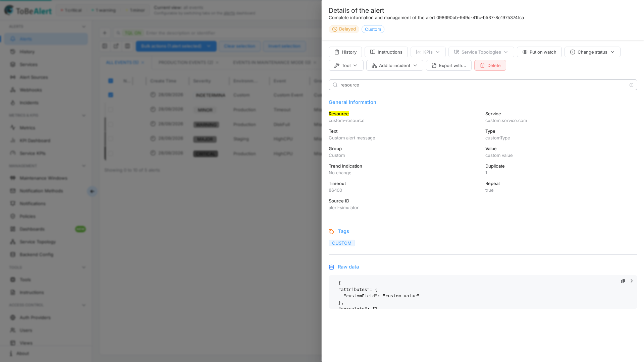Click Export with... button
This screenshot has width=644, height=362.
click(448, 65)
